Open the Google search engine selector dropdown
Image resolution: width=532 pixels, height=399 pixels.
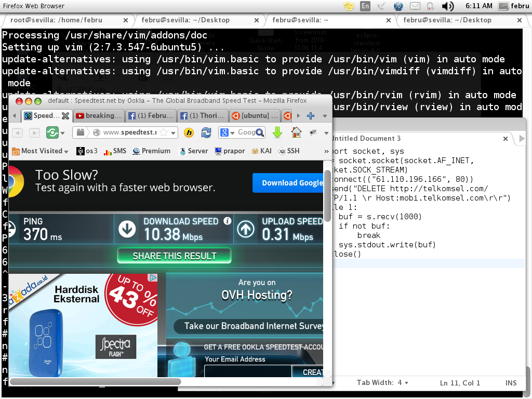point(227,132)
